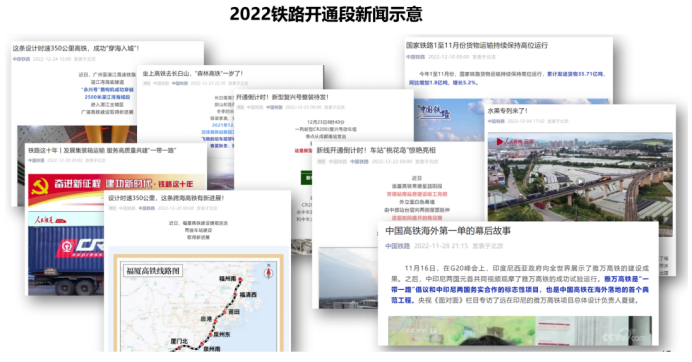The width and height of the screenshot is (692, 362).
Task: Open the 新线开通倒计时 桃花岛 article headline
Action: click(x=376, y=150)
